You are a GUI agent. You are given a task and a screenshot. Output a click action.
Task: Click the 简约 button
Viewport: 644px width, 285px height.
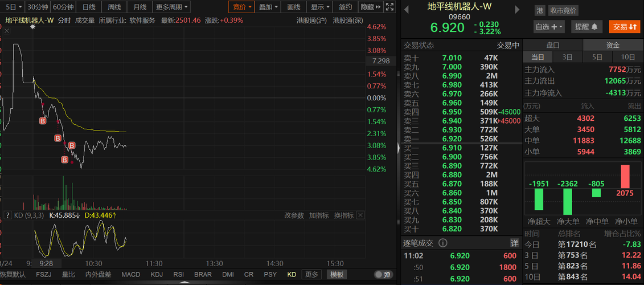pyautogui.click(x=345, y=7)
